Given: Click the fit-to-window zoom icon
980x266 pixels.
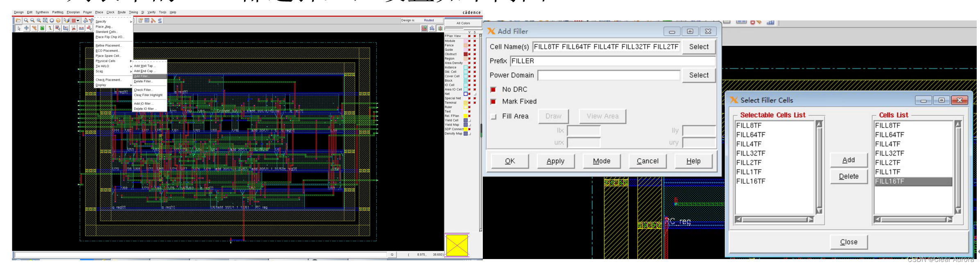Looking at the screenshot, I should point(45,20).
